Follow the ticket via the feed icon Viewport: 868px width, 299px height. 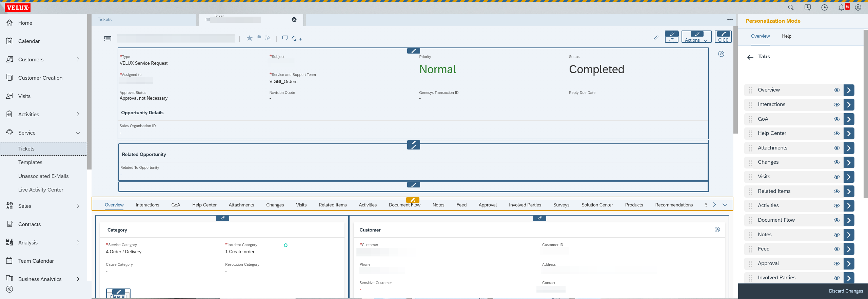[268, 38]
